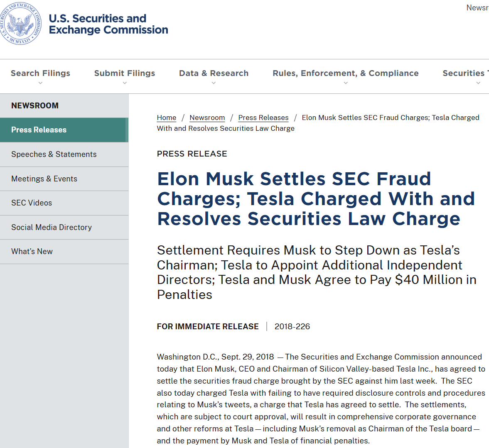The width and height of the screenshot is (489, 448).
Task: Expand the Search Filings chevron
Action: [40, 83]
